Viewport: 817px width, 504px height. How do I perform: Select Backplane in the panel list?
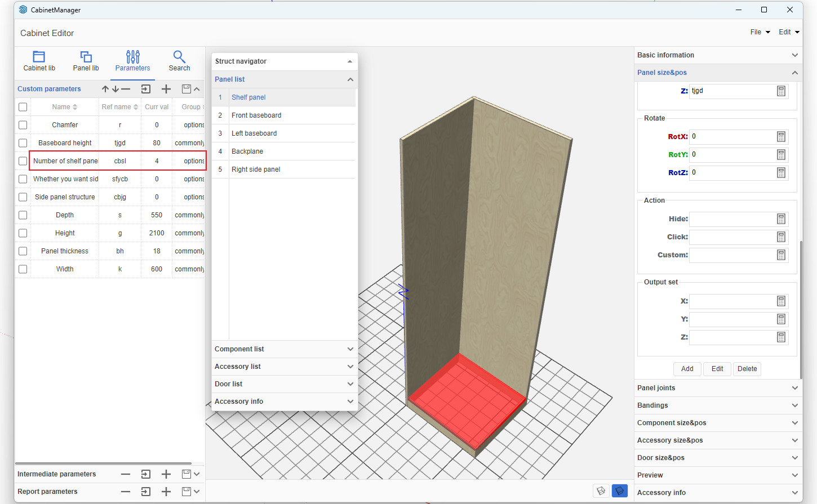pyautogui.click(x=247, y=151)
